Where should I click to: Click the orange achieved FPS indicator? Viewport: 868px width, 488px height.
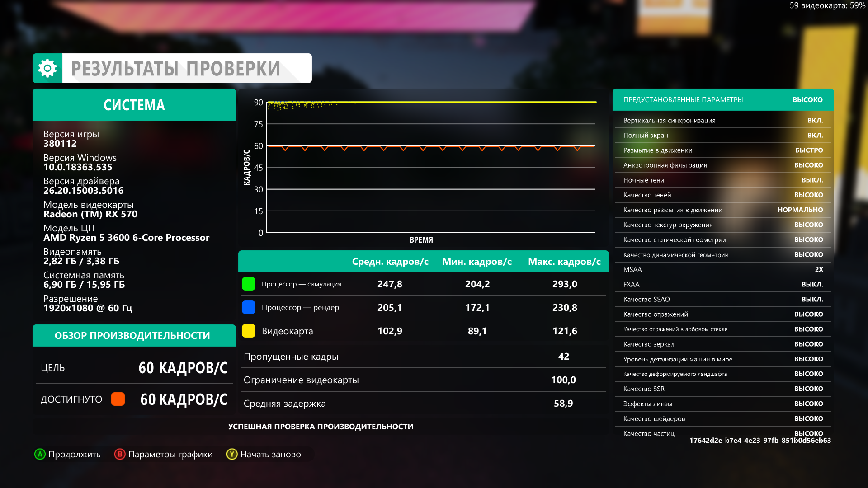(118, 399)
